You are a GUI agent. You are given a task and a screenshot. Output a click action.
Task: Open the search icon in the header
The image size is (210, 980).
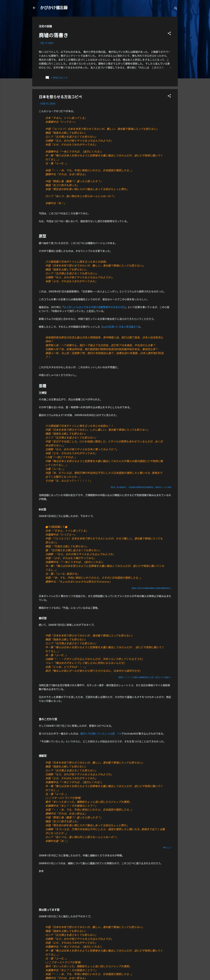tap(175, 8)
